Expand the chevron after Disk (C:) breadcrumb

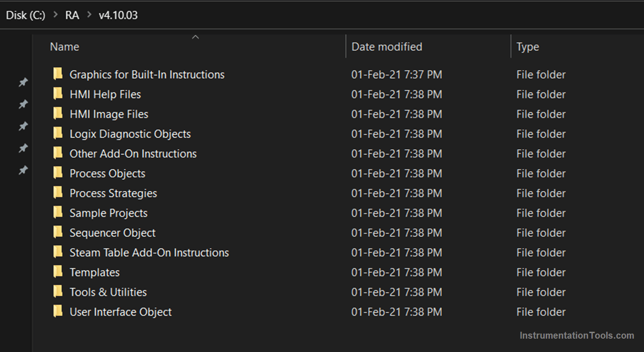pos(55,15)
